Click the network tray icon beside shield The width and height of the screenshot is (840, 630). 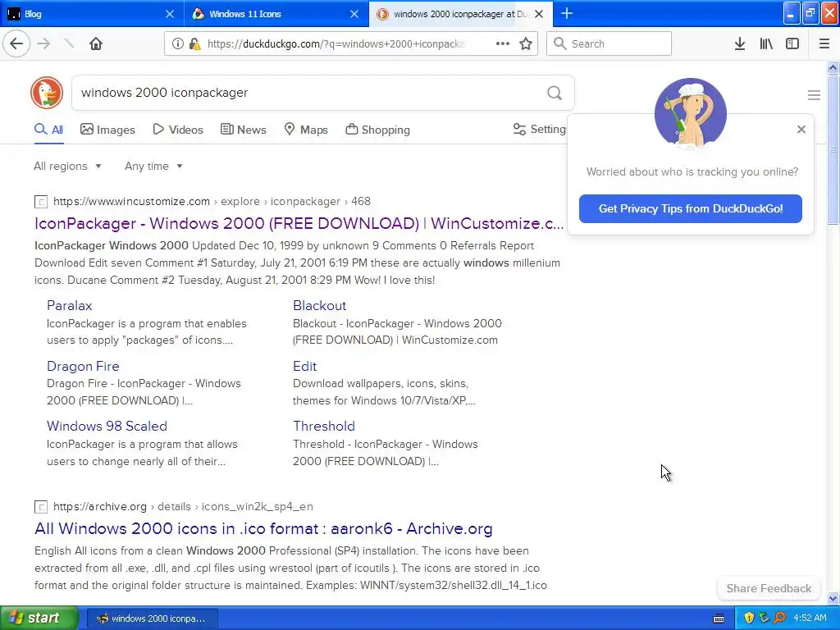tap(764, 618)
